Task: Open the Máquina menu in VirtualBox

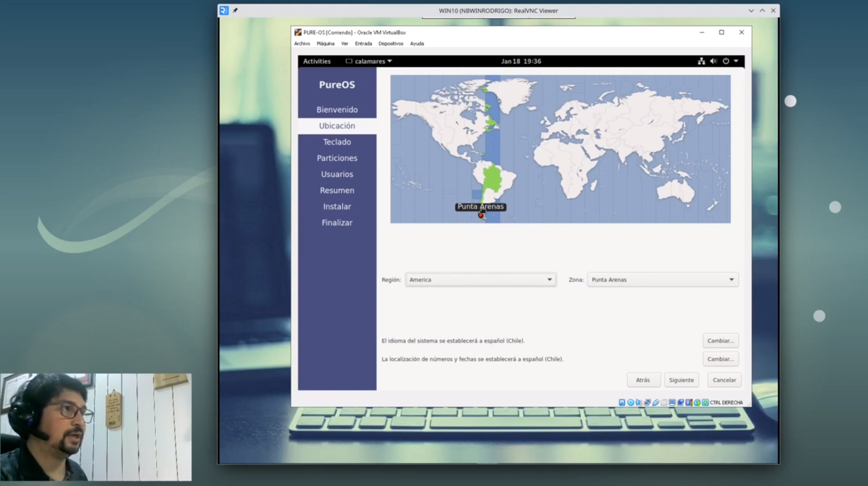Action: pos(325,43)
